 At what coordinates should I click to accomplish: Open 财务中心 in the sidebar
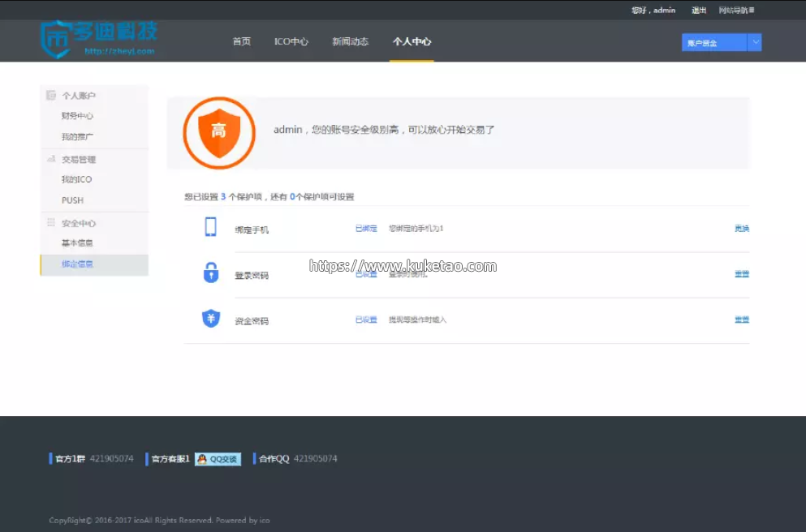(77, 116)
